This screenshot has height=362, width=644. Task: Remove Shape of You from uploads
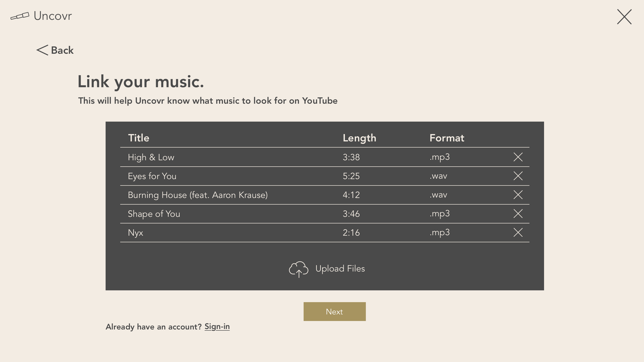pyautogui.click(x=518, y=214)
